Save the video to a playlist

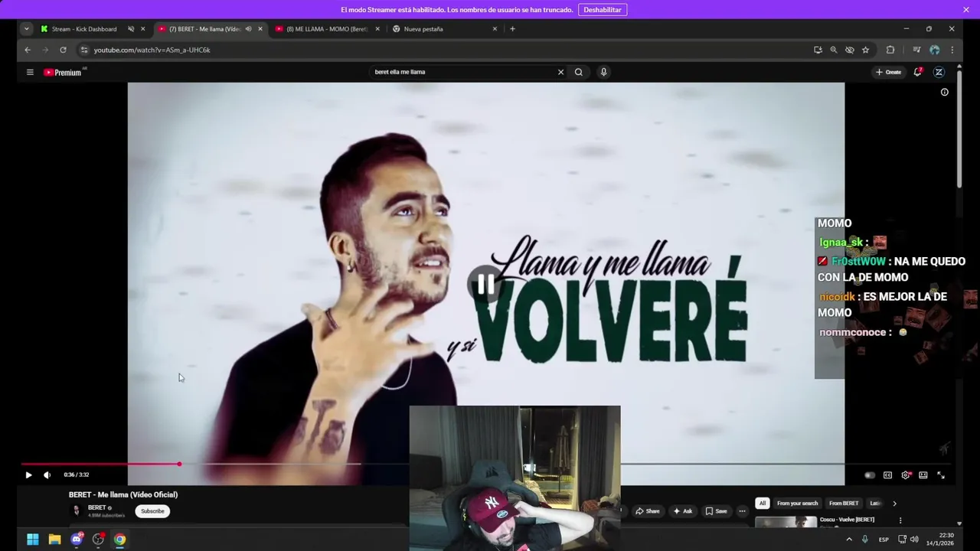coord(716,511)
